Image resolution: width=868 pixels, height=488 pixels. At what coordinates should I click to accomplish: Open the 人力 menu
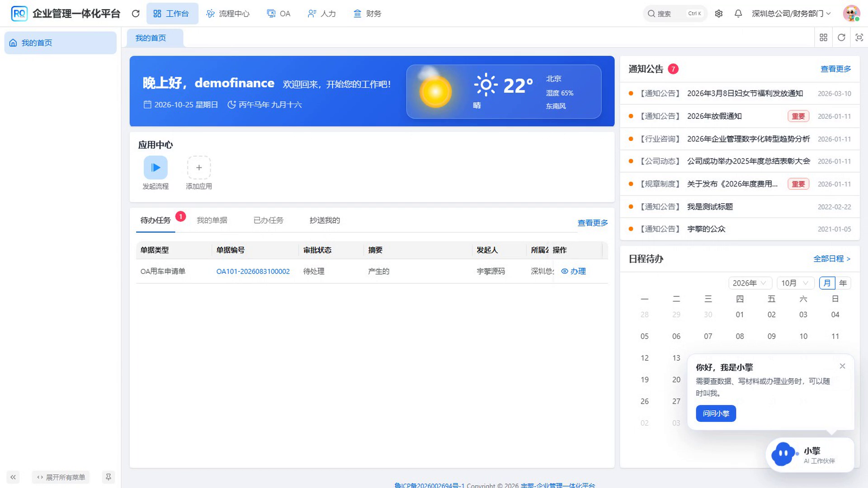click(x=322, y=14)
